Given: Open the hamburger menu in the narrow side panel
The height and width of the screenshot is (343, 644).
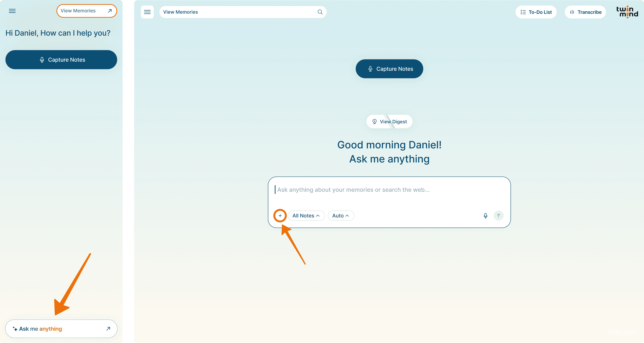Looking at the screenshot, I should click(12, 11).
